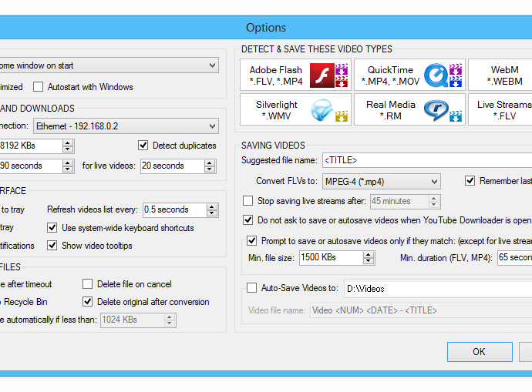Click the Adobe Flash red logo icon
The image size is (532, 392).
(x=322, y=75)
